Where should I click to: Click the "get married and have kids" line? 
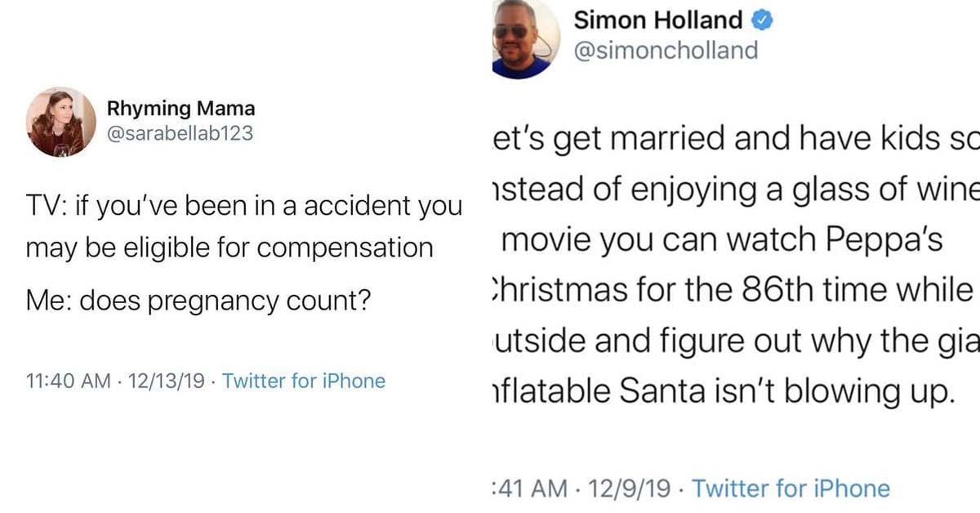(x=735, y=139)
